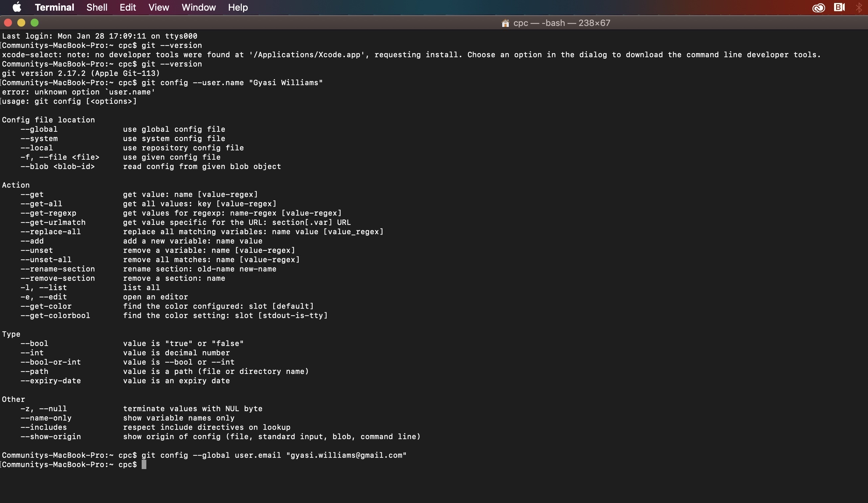Click the home proxy icon in the title bar
This screenshot has height=503, width=868.
(x=505, y=23)
